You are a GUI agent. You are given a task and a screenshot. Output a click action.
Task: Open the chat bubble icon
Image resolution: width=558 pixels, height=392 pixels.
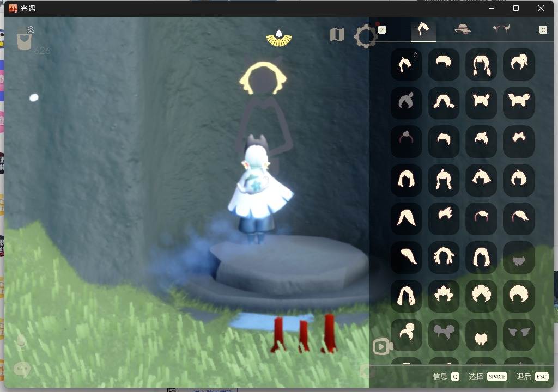coord(21,370)
